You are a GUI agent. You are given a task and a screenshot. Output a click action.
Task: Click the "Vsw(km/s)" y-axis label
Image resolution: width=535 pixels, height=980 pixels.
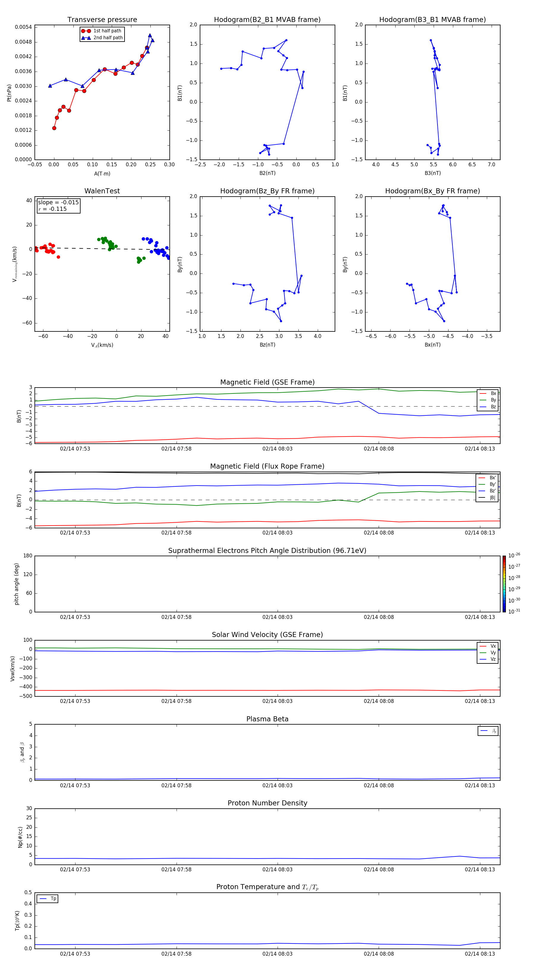(x=12, y=668)
